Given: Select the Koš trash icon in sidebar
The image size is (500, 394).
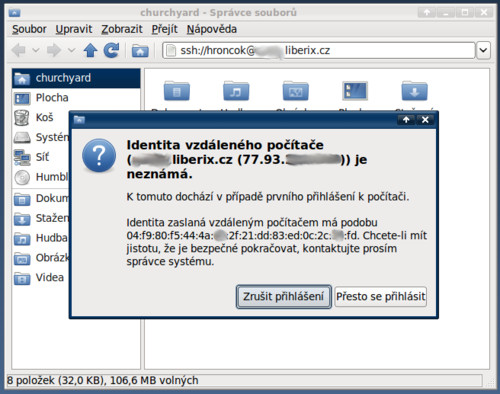Looking at the screenshot, I should tap(22, 118).
